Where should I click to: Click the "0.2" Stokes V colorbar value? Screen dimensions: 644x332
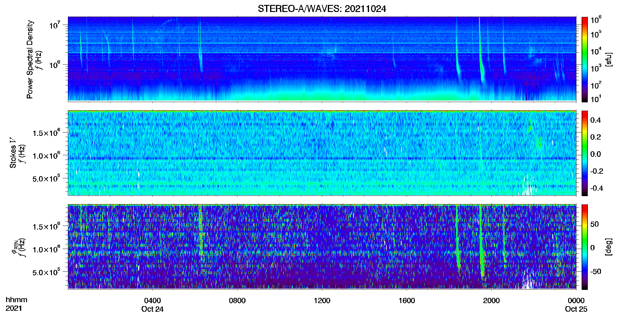click(x=595, y=137)
